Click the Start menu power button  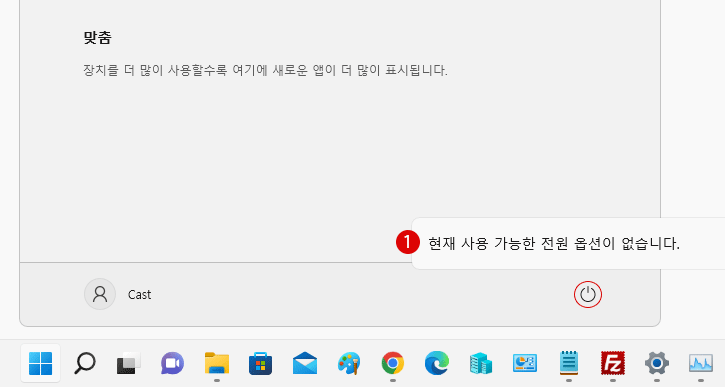point(588,295)
